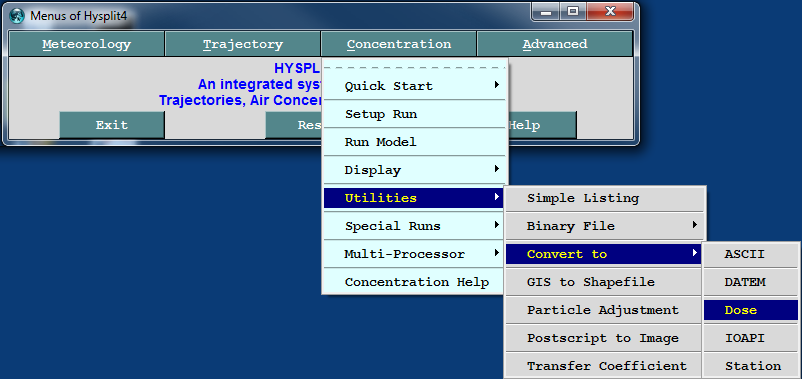Select Particle Adjustment utility

pyautogui.click(x=605, y=310)
